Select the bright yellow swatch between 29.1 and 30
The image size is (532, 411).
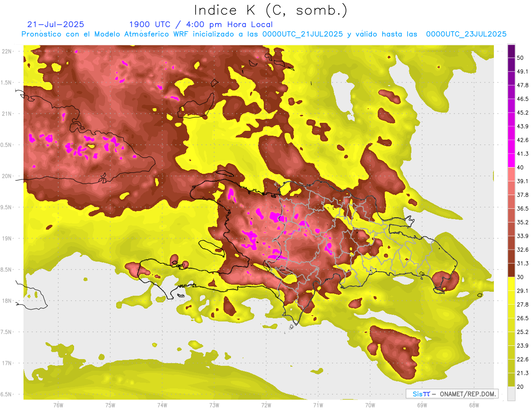pos(511,284)
